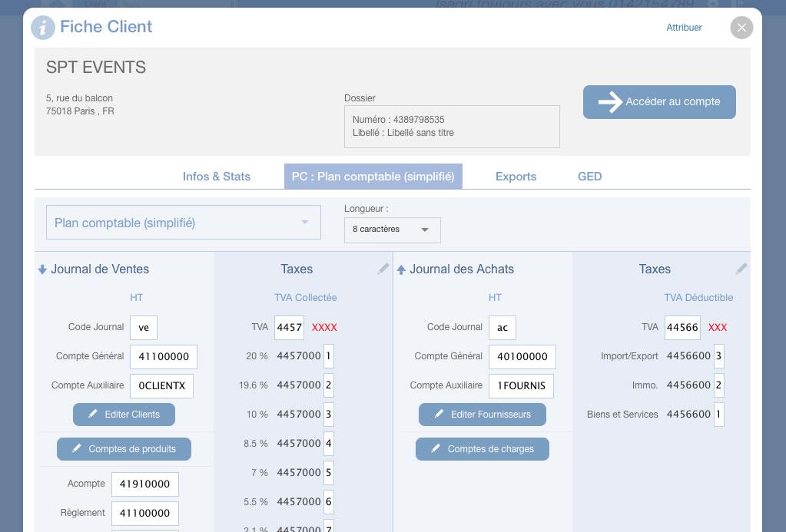This screenshot has height=532, width=786.
Task: Edit TVA Déductible taxes with pencil icon
Action: coord(742,269)
